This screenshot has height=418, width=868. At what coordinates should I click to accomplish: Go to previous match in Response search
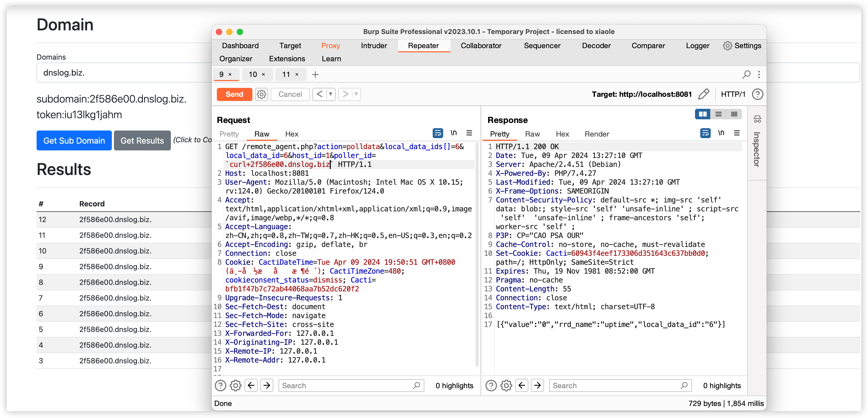(x=522, y=385)
